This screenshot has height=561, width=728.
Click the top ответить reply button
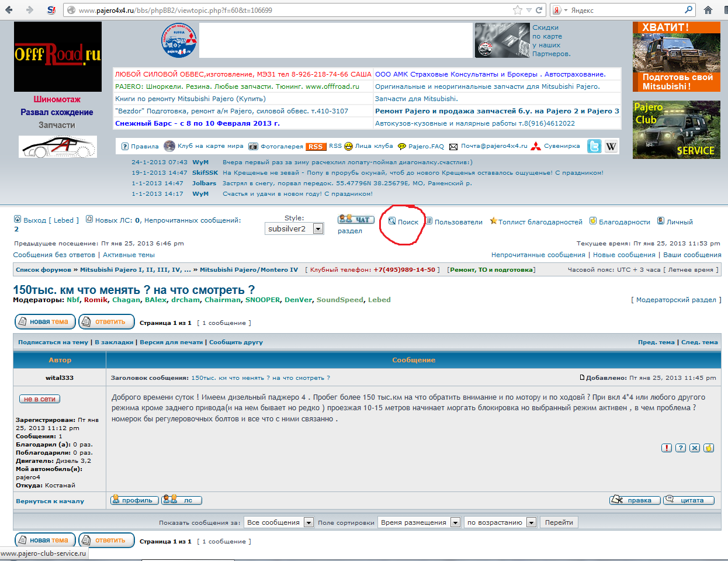(x=106, y=321)
